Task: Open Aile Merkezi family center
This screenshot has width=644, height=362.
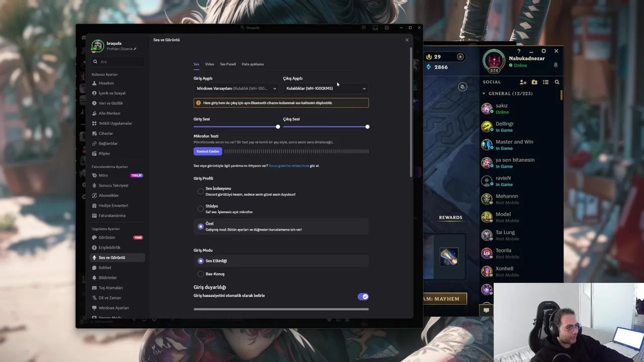Action: point(117,113)
